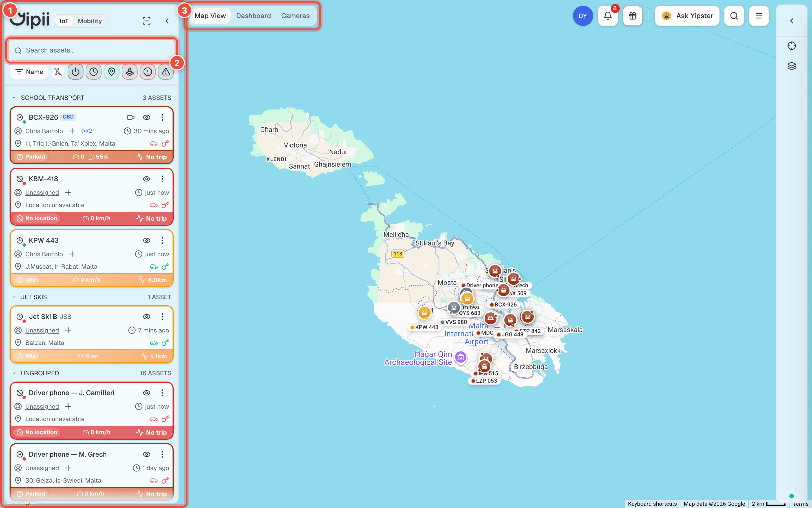Open the three-dot menu for BCX-926
The height and width of the screenshot is (508, 812).
[x=162, y=117]
